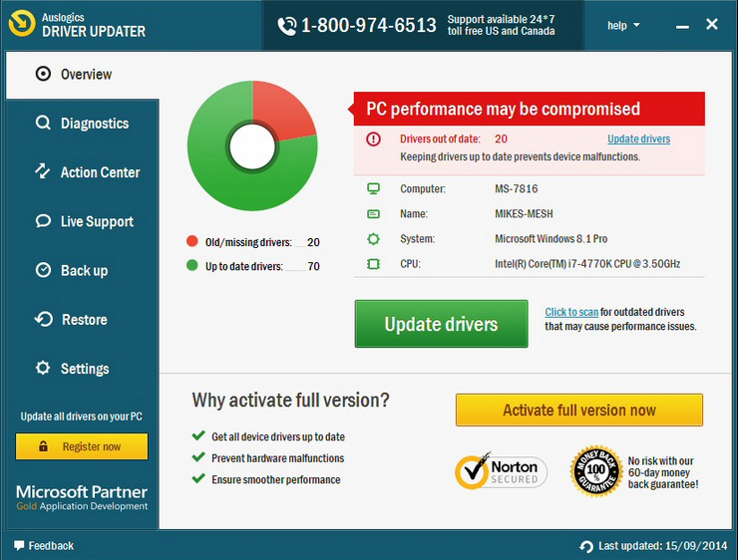The height and width of the screenshot is (560, 738).
Task: Click the PC performance may be compromised banner
Action: pyautogui.click(x=529, y=109)
